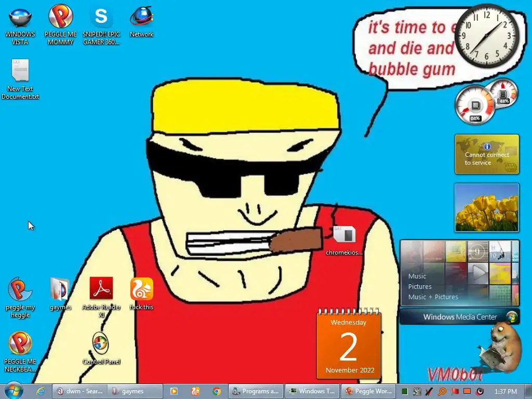
Task: Select New Text Document.txt file
Action: tap(20, 79)
